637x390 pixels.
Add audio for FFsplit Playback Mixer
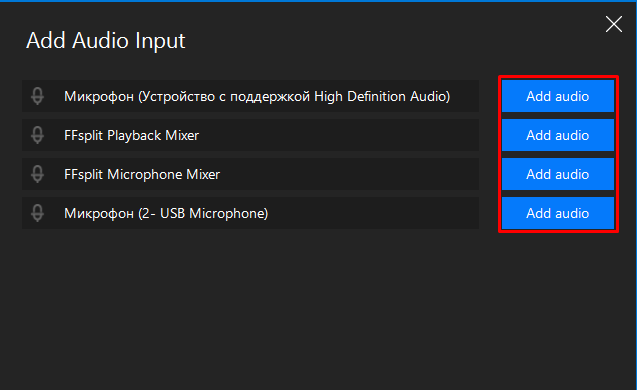(x=557, y=135)
